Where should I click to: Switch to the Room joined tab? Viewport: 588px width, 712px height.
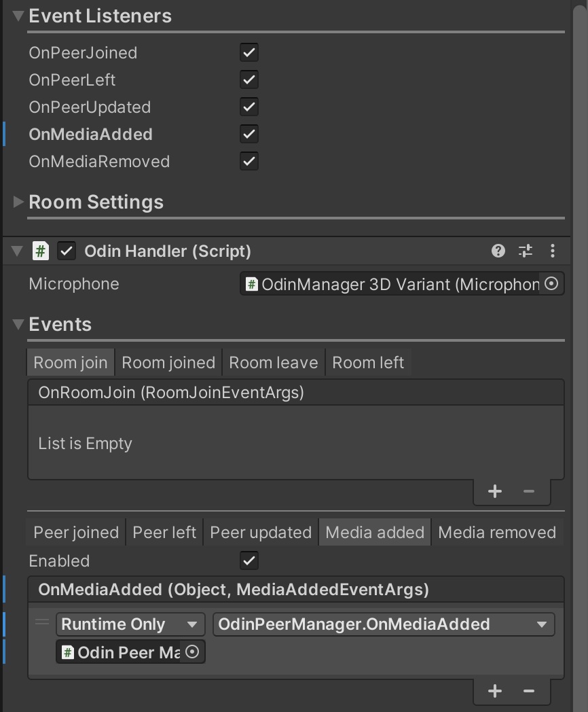coord(168,362)
